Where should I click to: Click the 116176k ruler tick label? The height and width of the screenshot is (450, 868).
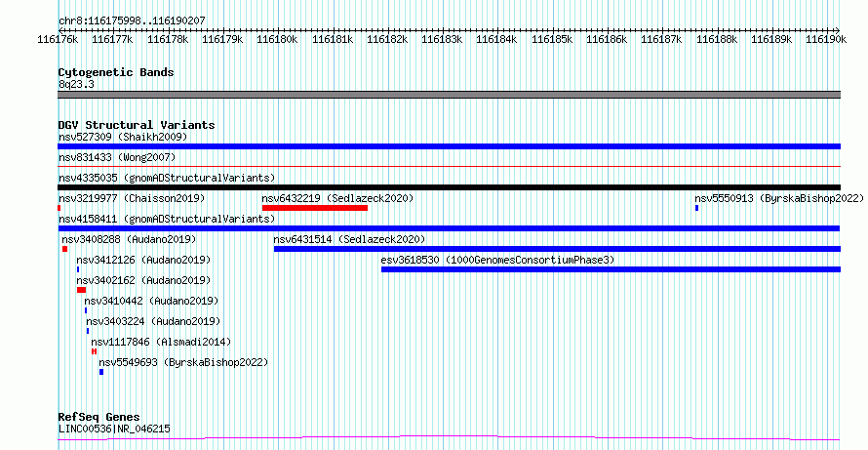[x=58, y=39]
